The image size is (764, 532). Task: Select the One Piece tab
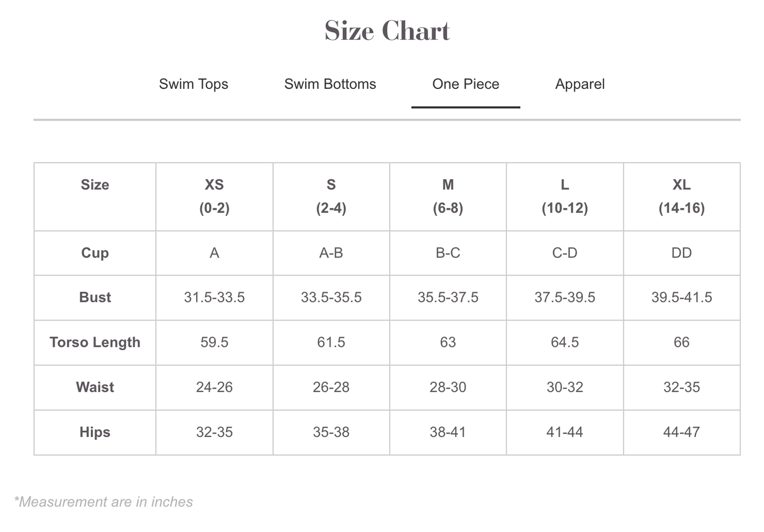coord(465,84)
